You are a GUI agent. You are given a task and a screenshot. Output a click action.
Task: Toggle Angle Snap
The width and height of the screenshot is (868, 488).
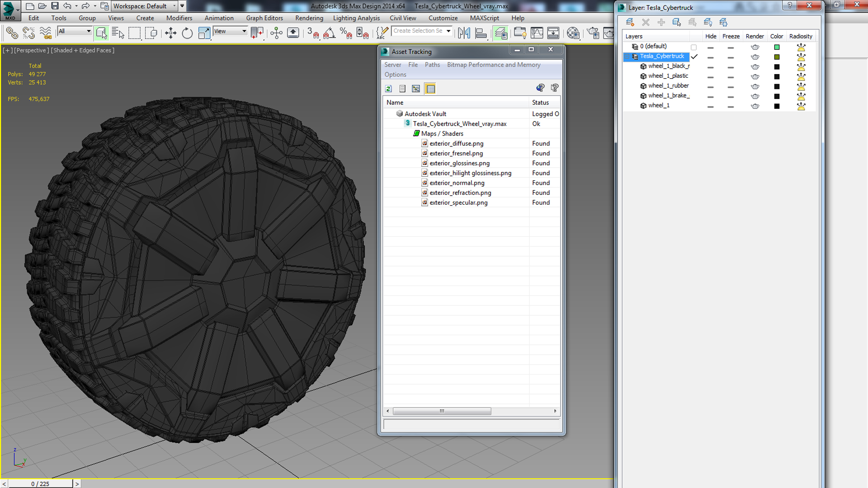coord(330,33)
